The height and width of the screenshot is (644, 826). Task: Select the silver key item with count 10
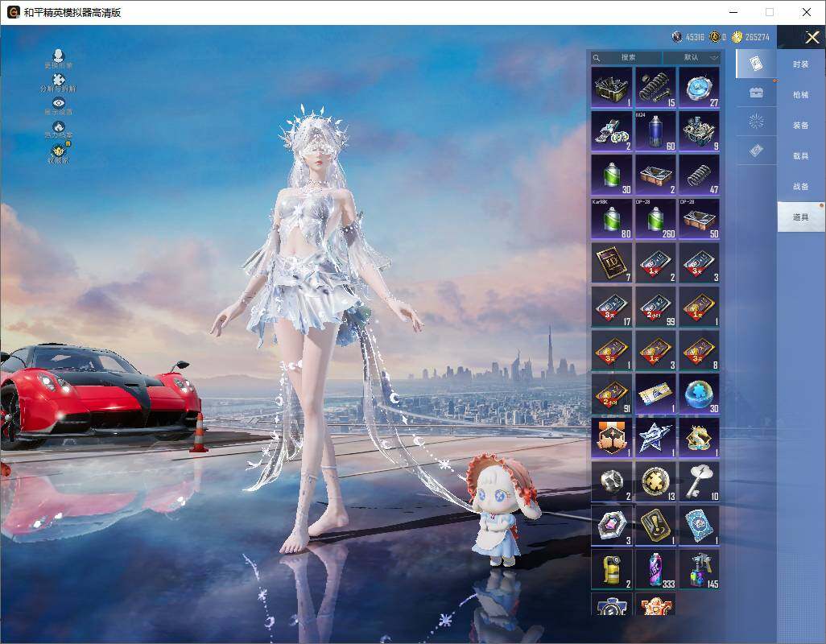pos(699,482)
